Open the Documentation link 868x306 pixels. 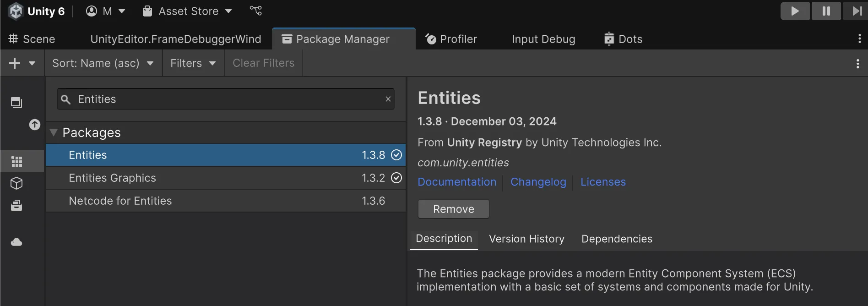click(457, 182)
